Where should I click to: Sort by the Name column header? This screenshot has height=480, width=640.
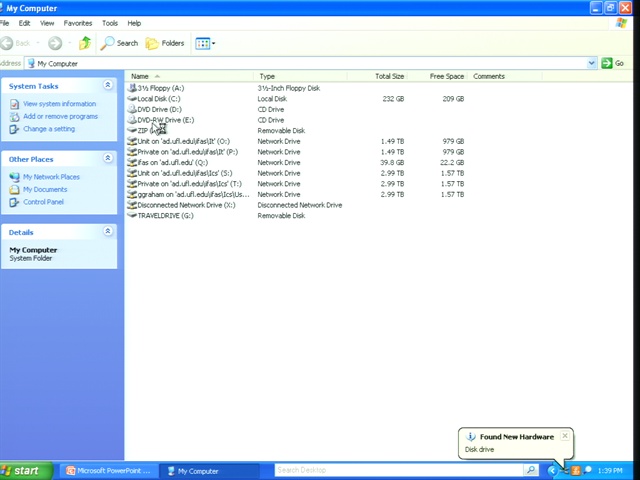(189, 76)
